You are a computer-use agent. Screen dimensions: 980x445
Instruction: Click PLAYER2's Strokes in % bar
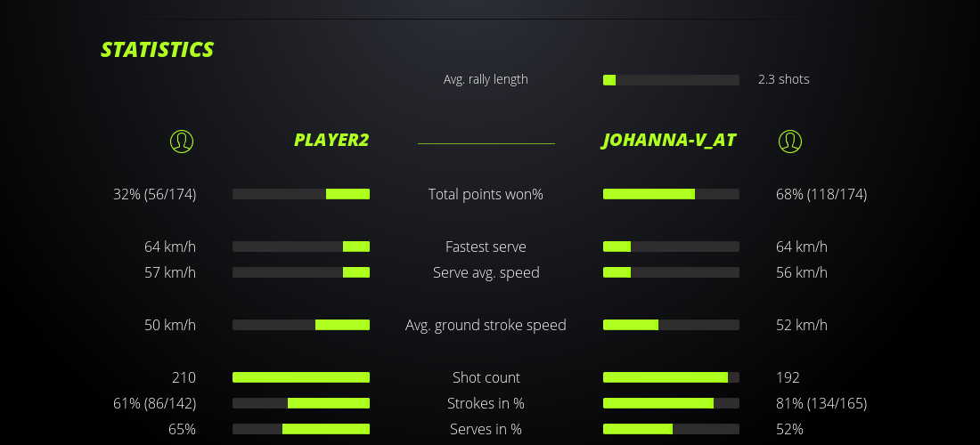click(301, 403)
